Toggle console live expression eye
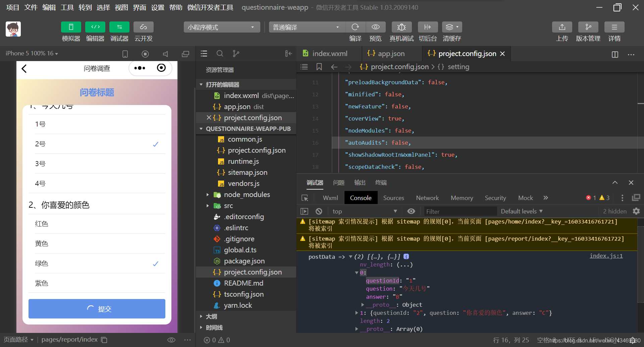Image resolution: width=644 pixels, height=347 pixels. click(411, 211)
